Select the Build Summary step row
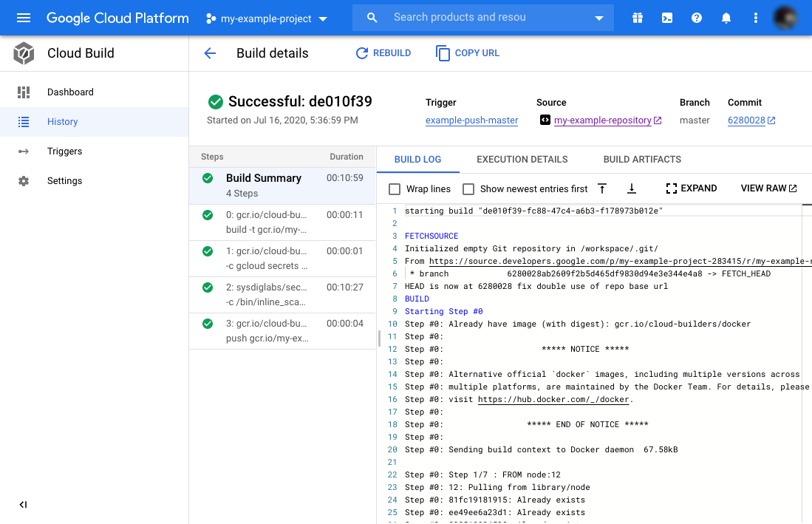The height and width of the screenshot is (524, 812). pos(282,186)
